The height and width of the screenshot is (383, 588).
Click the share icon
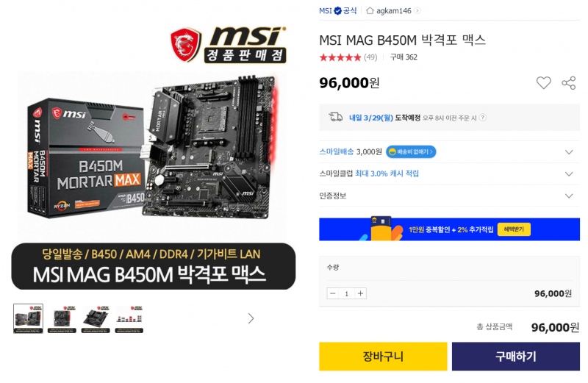pyautogui.click(x=568, y=82)
